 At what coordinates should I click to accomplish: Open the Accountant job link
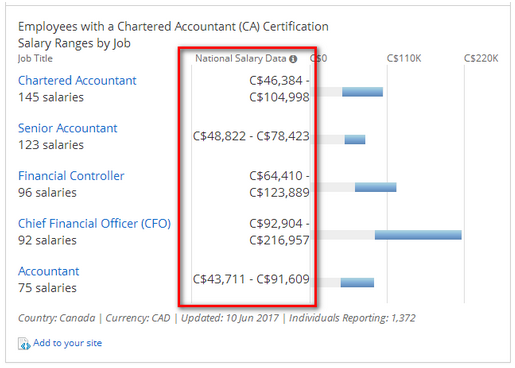coord(48,271)
